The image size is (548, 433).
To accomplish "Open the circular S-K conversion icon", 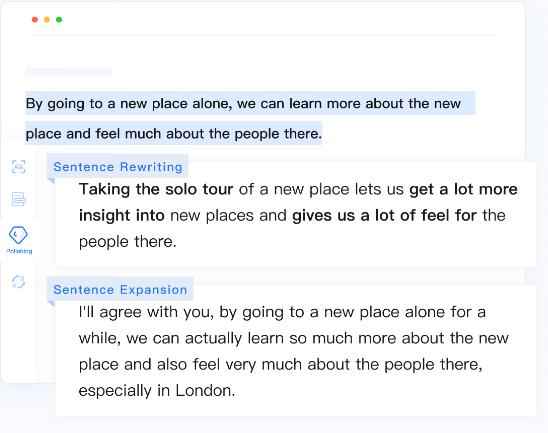I will 19,282.
